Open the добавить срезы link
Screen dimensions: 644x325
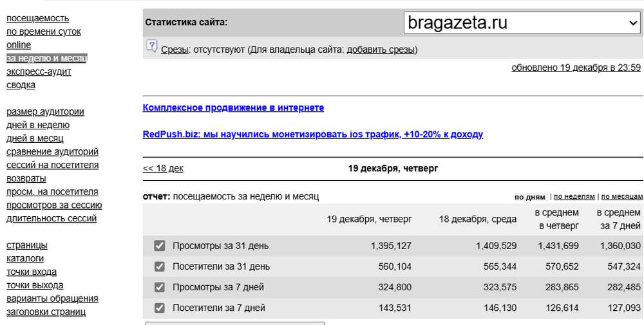[381, 50]
